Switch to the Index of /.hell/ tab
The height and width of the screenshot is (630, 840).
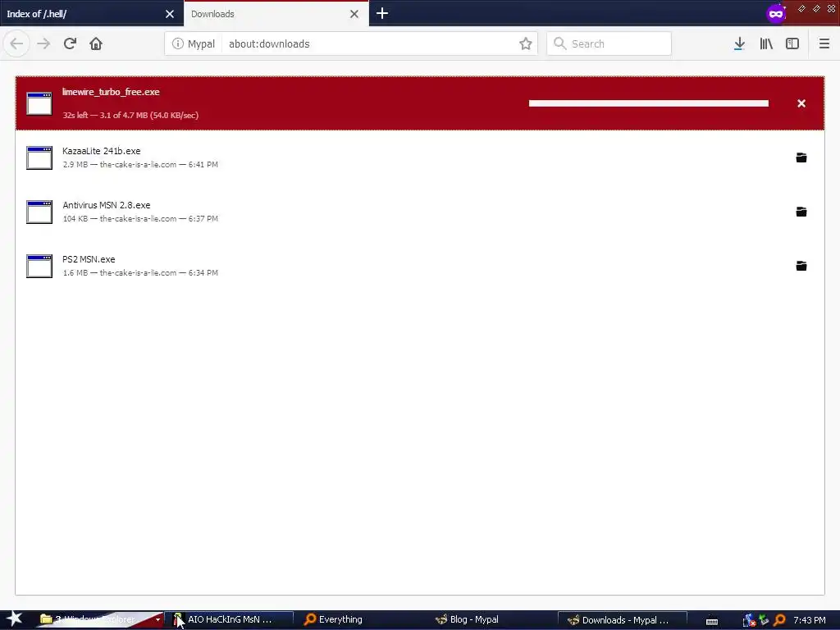pos(91,14)
